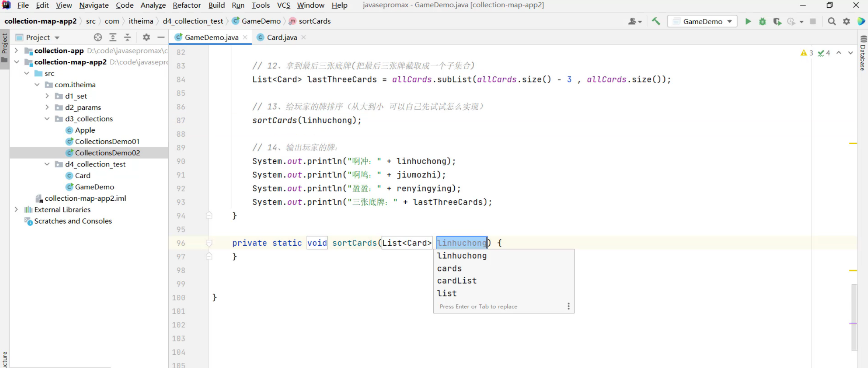Jump to next highlighted error
Image resolution: width=868 pixels, height=368 pixels.
[x=850, y=53]
